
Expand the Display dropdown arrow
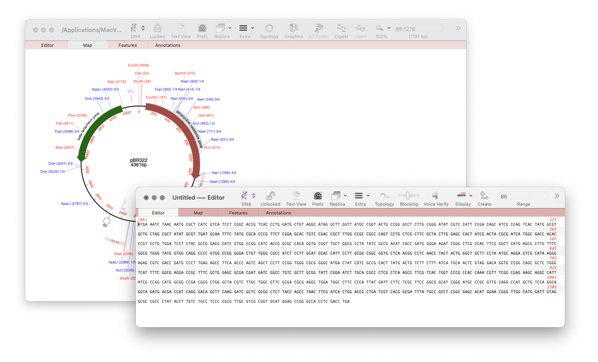coord(470,196)
